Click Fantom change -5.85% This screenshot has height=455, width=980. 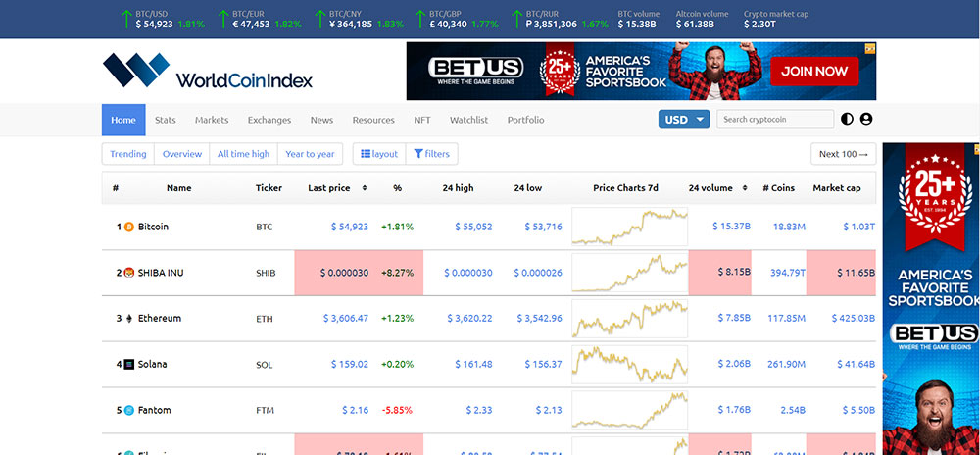(398, 410)
